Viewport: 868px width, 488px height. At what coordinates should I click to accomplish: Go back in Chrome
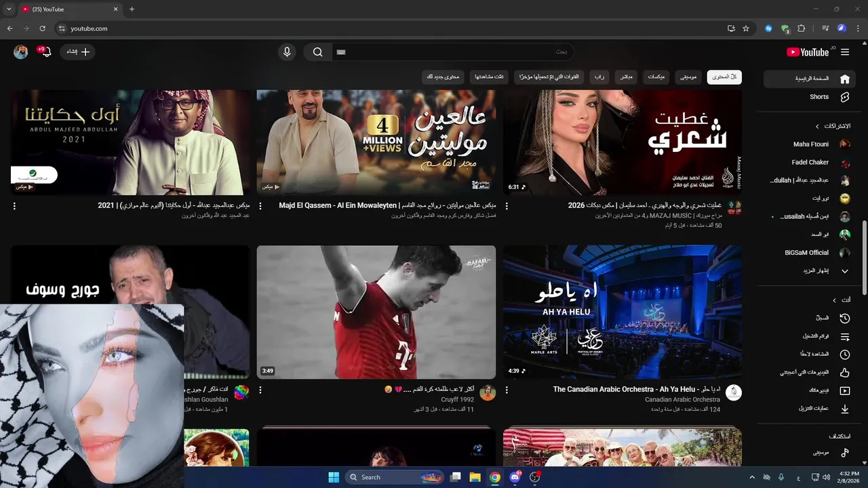pyautogui.click(x=9, y=28)
